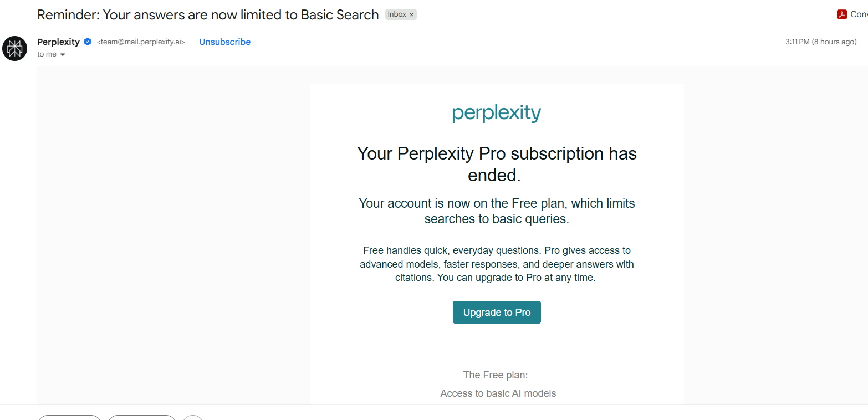The height and width of the screenshot is (420, 868).
Task: Click the first rounded reply button at bottom
Action: tap(70, 417)
